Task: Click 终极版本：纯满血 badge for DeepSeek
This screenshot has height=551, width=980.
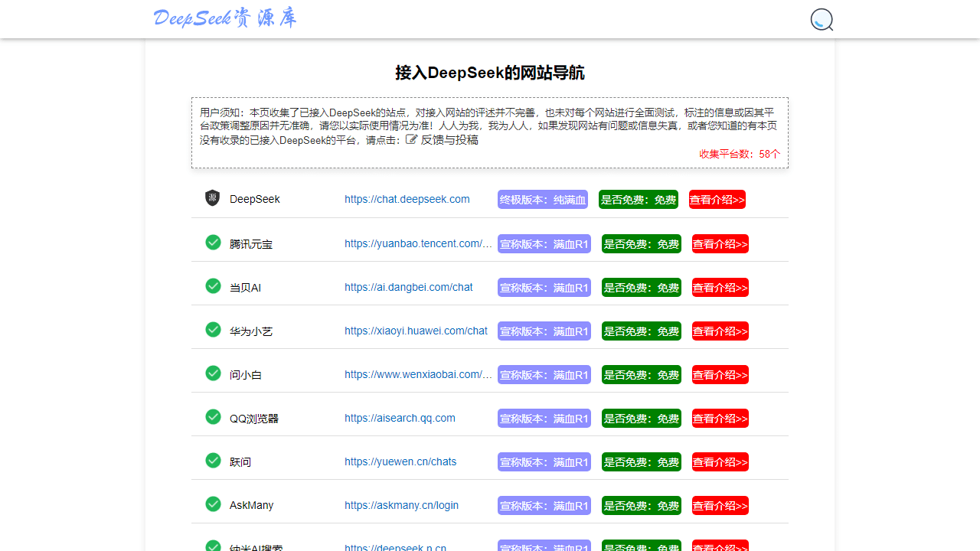Action: [543, 200]
